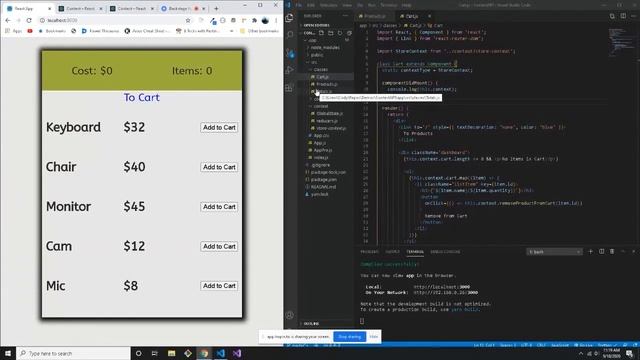
Task: Collapse context folder in Explorer
Action: (321, 106)
